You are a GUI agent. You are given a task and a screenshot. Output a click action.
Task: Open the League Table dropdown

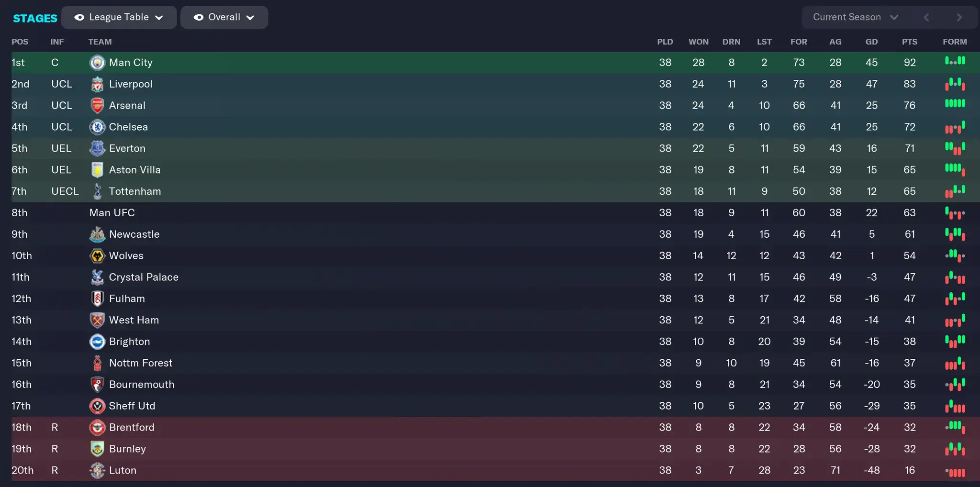tap(119, 17)
